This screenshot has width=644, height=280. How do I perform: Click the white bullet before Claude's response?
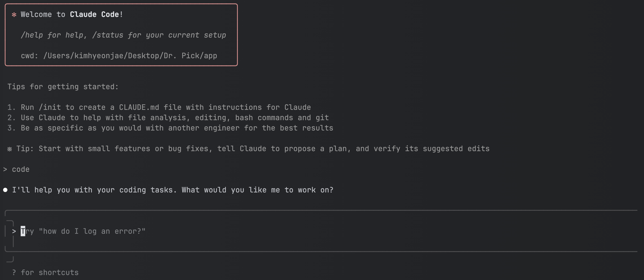point(5,190)
